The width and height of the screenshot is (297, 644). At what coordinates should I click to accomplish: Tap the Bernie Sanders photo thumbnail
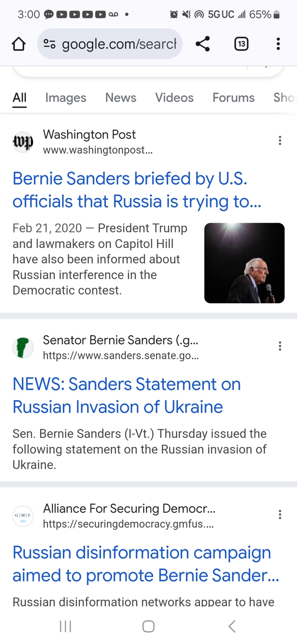click(x=244, y=263)
